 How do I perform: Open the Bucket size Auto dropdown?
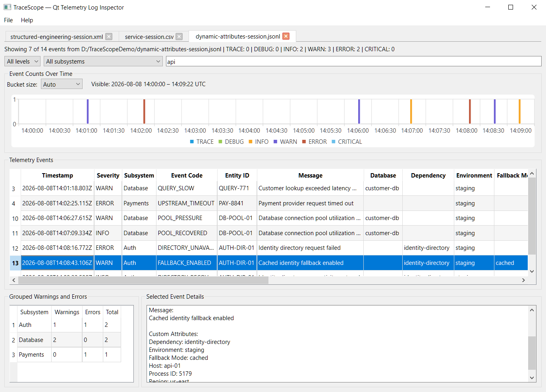coord(62,84)
